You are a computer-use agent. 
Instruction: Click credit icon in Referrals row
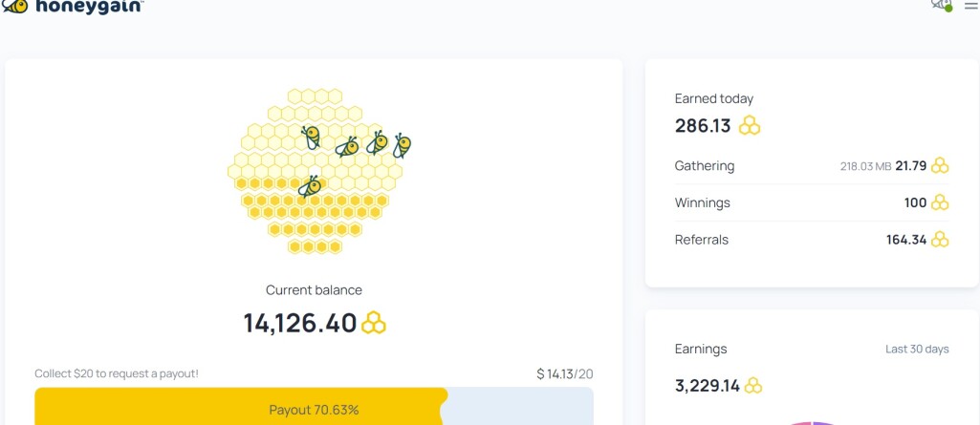coord(940,240)
